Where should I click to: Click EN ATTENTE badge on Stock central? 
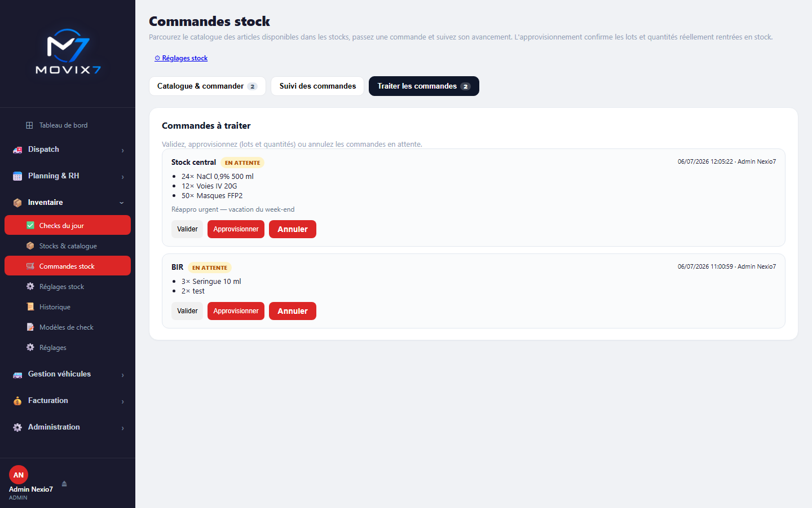click(242, 163)
